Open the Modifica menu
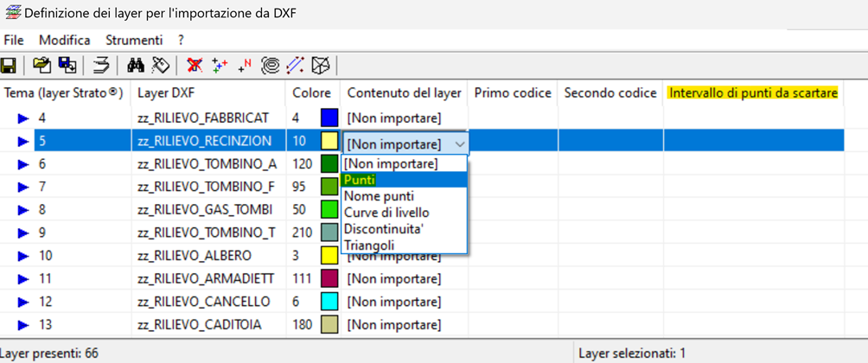 (x=64, y=40)
